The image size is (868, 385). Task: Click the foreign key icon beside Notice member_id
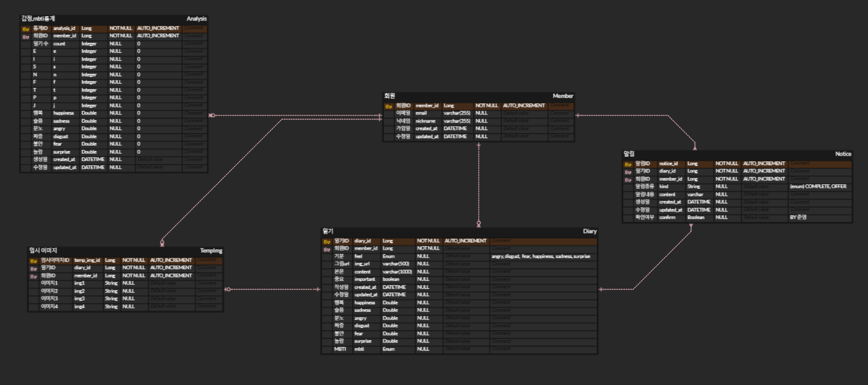click(x=628, y=180)
